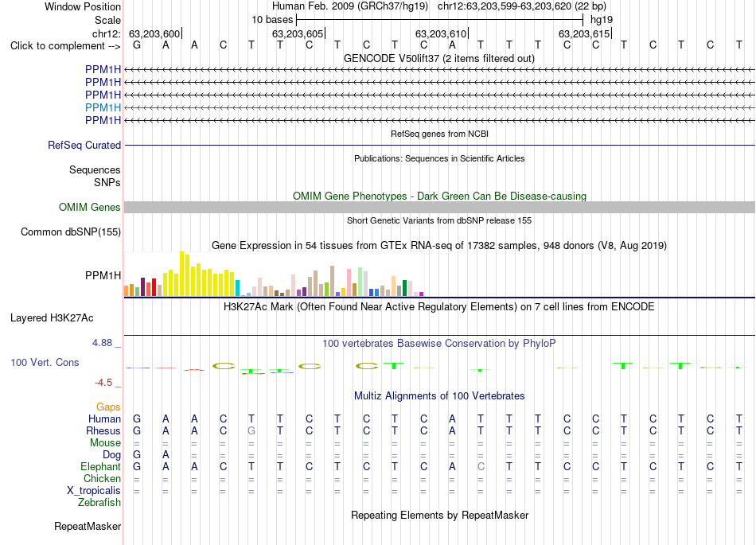This screenshot has width=756, height=545.
Task: Click the pink bar in GTEx expression chart
Action: (x=349, y=282)
